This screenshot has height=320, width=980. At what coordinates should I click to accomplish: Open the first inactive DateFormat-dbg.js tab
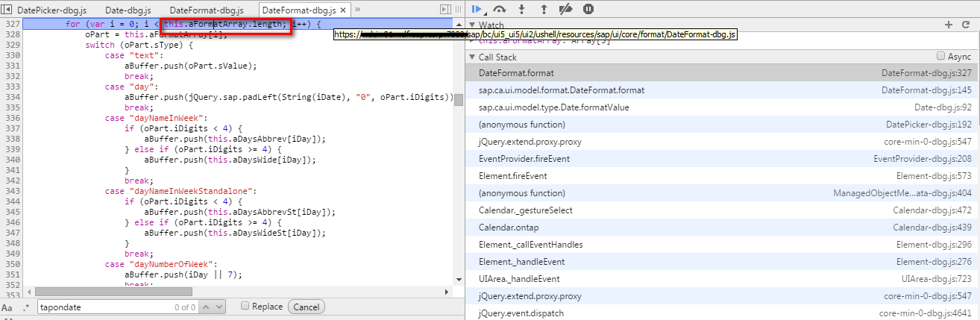click(207, 10)
